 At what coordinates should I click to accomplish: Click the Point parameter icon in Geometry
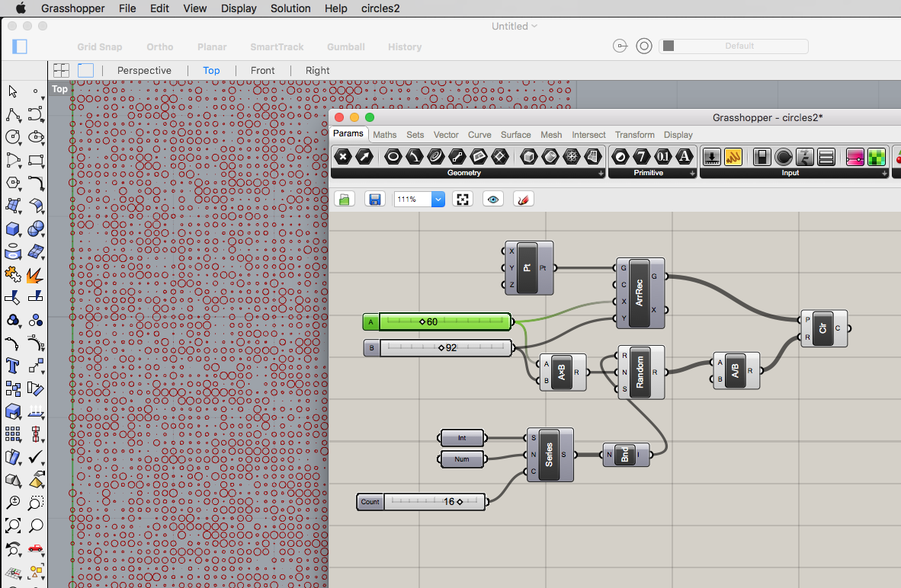[343, 157]
